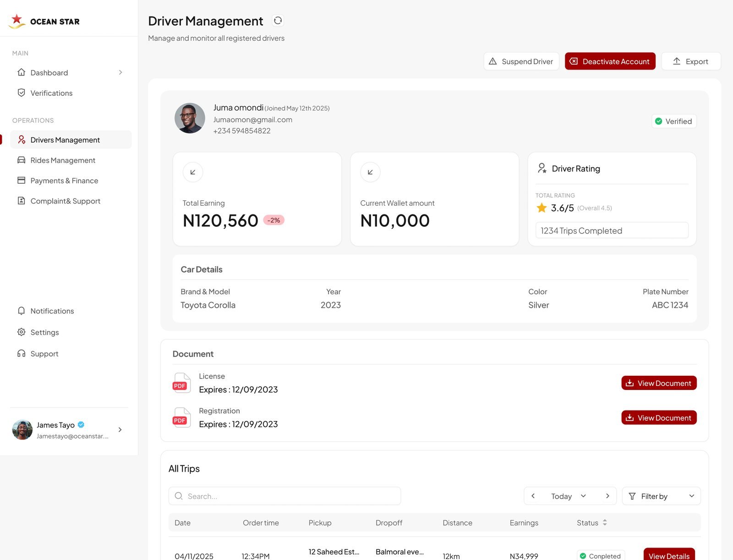The width and height of the screenshot is (733, 560).
Task: Open Rides Management section
Action: [71, 160]
